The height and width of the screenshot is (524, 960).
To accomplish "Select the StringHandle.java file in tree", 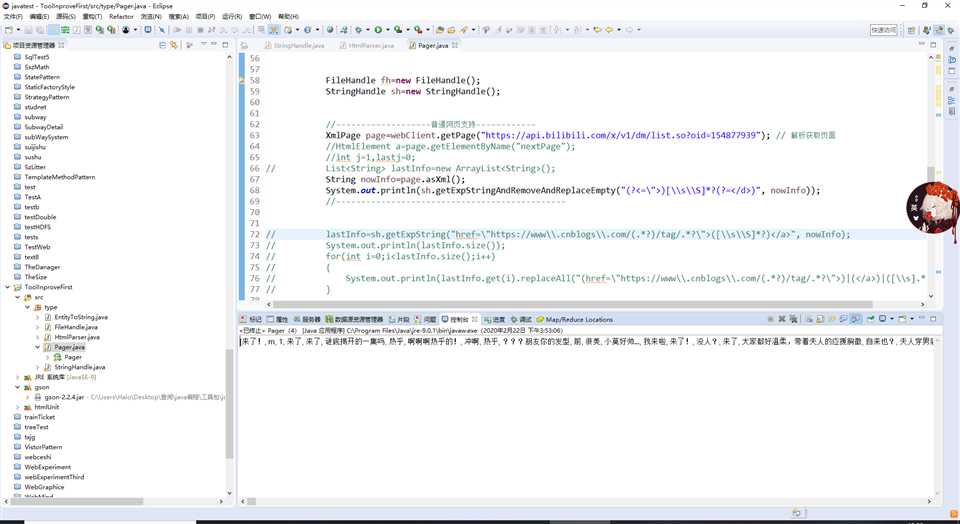I will click(x=80, y=367).
